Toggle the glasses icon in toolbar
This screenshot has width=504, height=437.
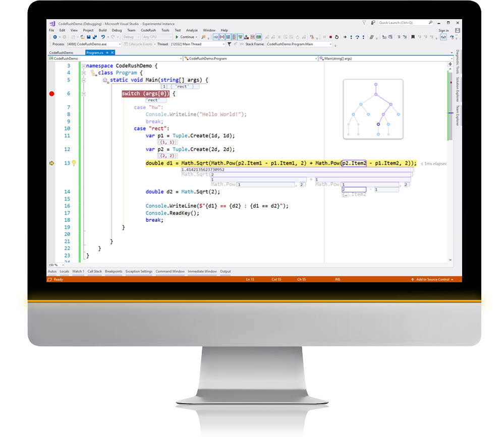pyautogui.click(x=443, y=37)
